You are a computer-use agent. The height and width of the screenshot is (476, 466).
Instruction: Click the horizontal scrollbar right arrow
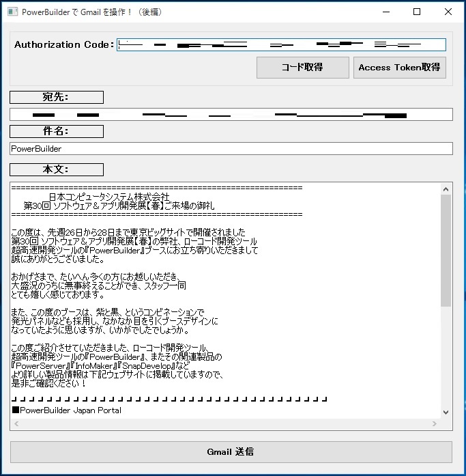(435, 424)
